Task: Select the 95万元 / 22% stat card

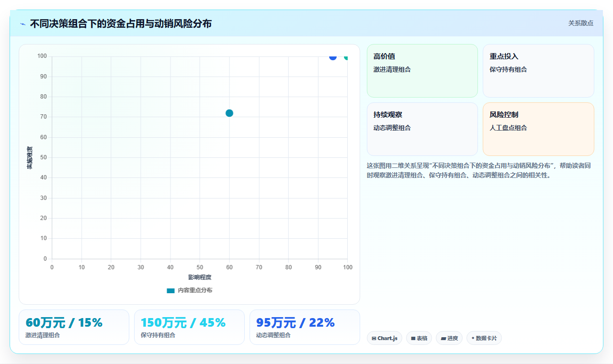Action: (305, 327)
